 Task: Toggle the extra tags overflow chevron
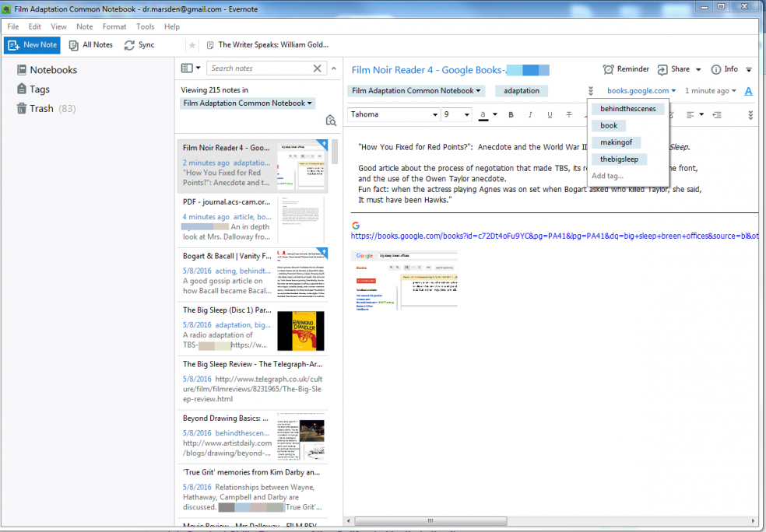point(591,91)
